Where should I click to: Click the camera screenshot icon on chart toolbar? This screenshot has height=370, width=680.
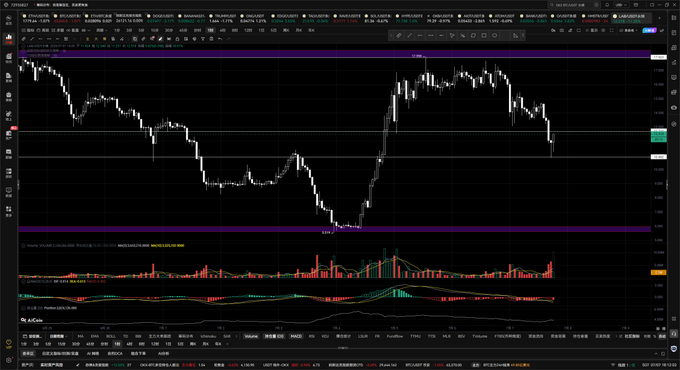[562, 30]
